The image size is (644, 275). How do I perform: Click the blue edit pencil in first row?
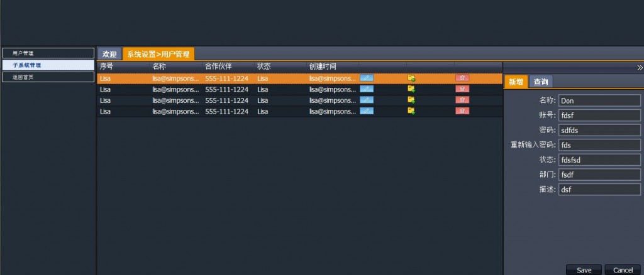tap(367, 78)
